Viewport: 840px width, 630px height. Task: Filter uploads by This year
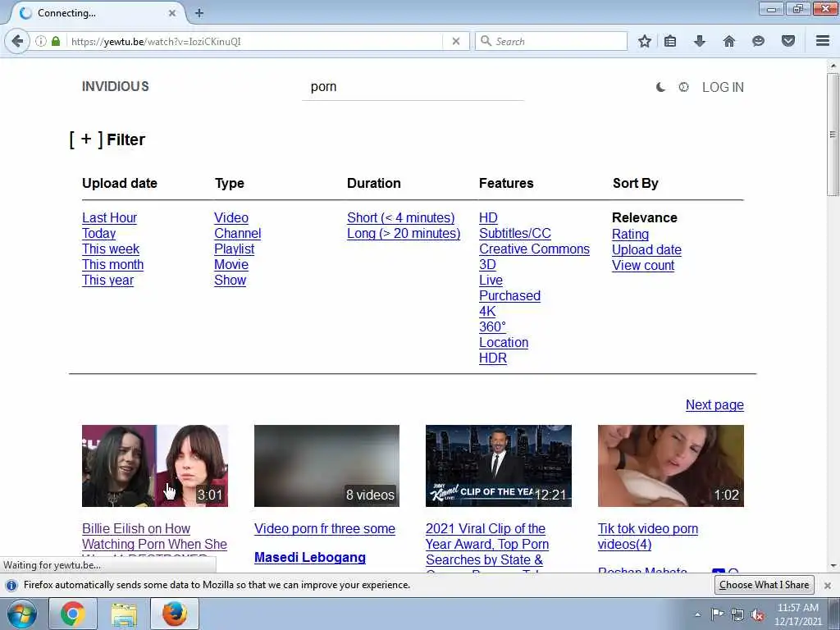(107, 281)
